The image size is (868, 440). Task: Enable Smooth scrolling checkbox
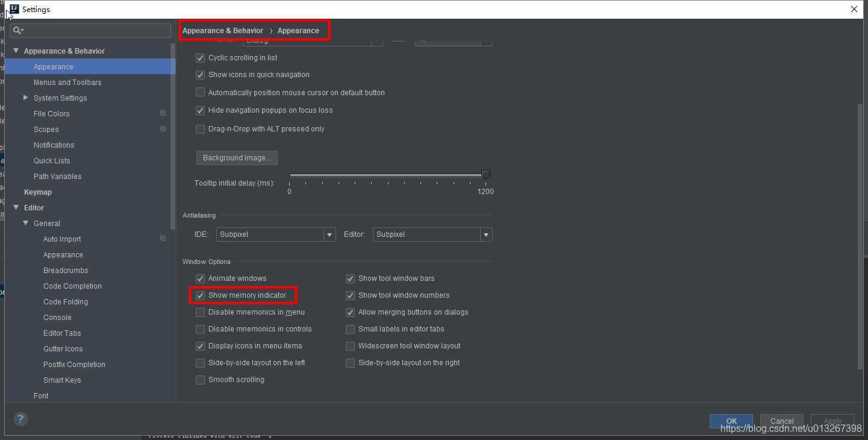click(201, 380)
